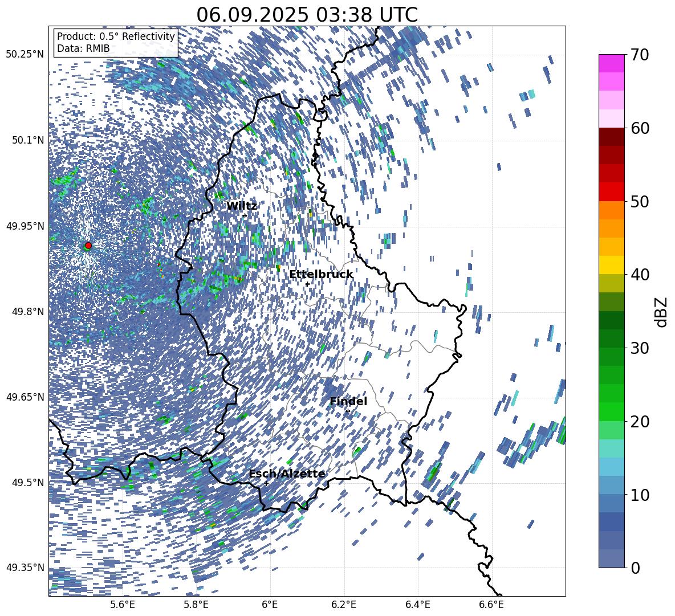Click the 6.6°E longitude label
Image resolution: width=675 pixels, height=616 pixels.
point(491,605)
